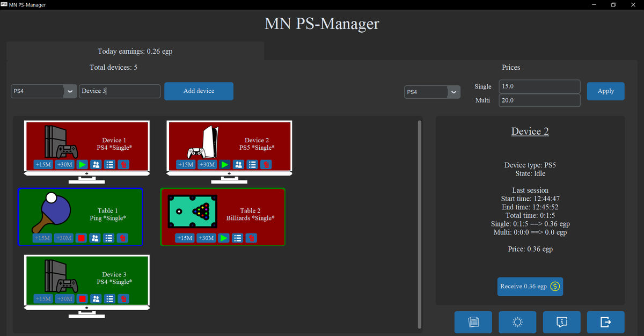Open the device type dropdown beside the name field
644x336 pixels.
coord(43,91)
